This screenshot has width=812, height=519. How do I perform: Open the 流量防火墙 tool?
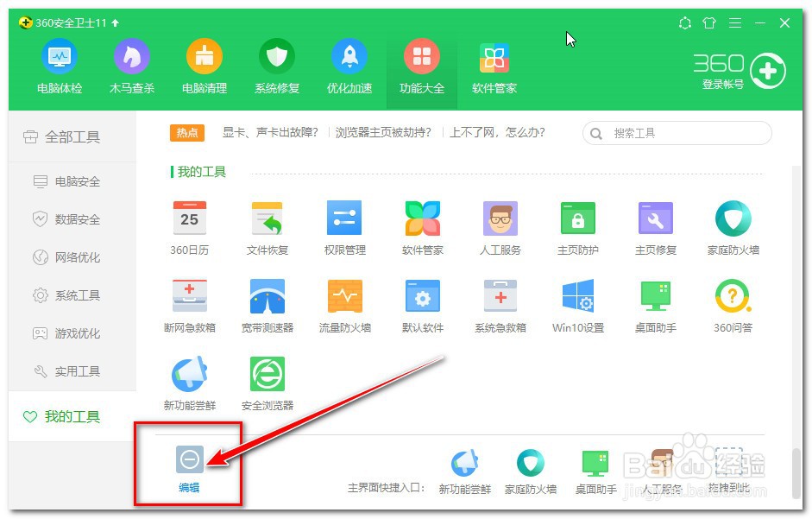345,306
